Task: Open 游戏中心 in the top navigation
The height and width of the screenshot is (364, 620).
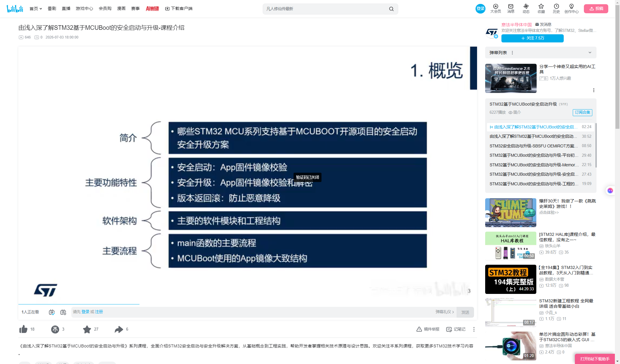Action: pos(84,9)
